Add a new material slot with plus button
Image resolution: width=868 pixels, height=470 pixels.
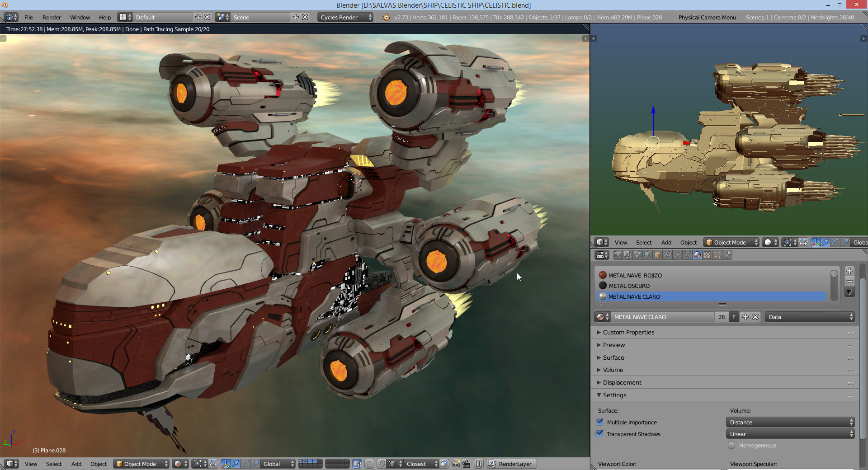tap(850, 271)
